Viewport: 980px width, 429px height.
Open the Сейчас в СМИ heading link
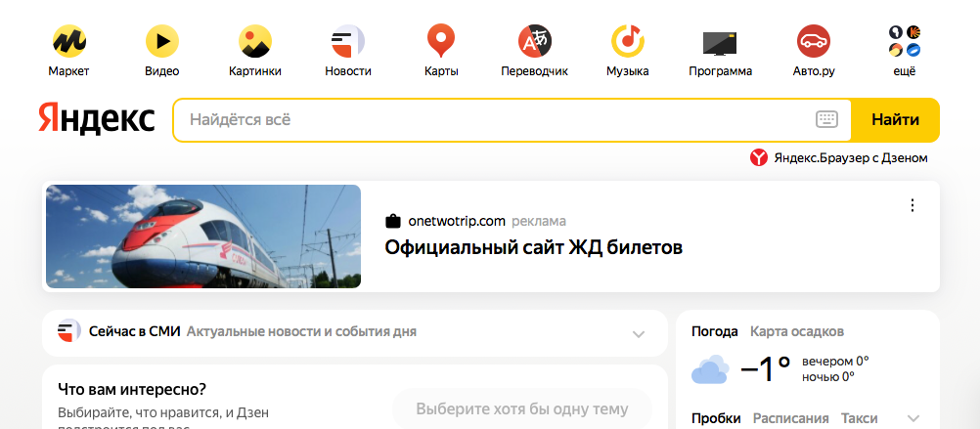[134, 331]
